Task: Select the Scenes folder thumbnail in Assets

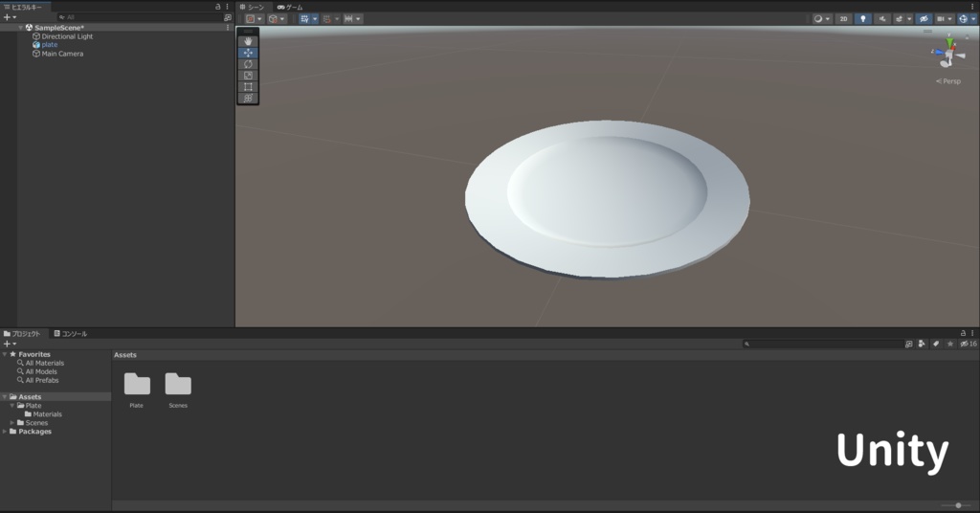Action: tap(178, 390)
